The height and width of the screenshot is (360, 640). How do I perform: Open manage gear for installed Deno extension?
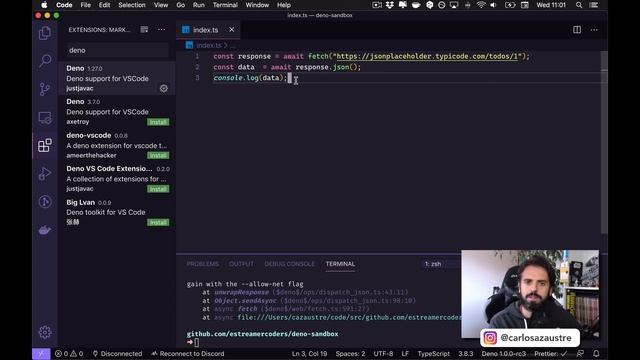point(164,88)
